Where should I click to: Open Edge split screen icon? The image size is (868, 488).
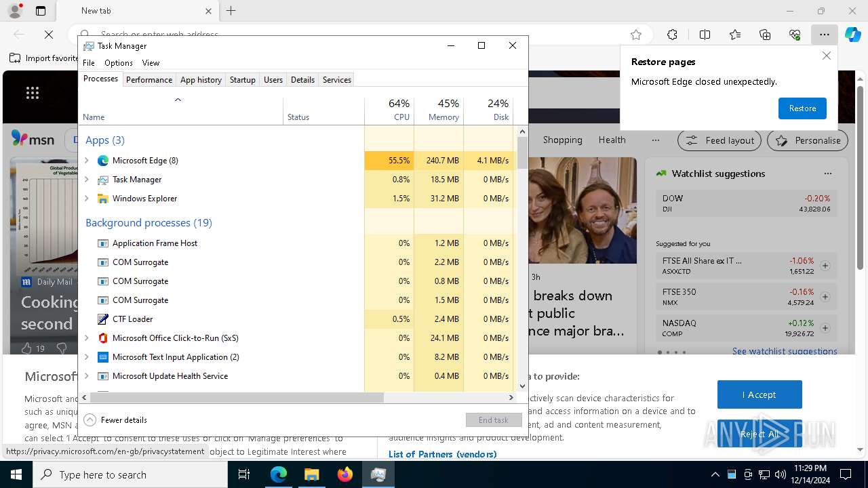click(705, 35)
